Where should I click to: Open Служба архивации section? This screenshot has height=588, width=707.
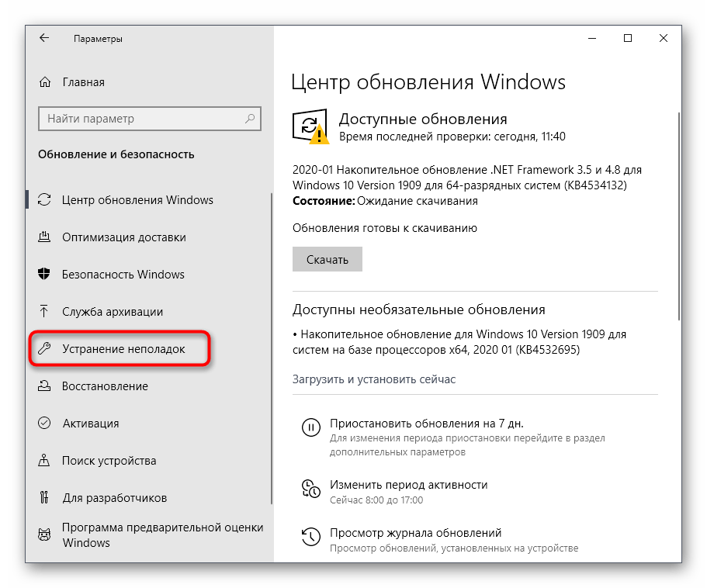click(113, 312)
